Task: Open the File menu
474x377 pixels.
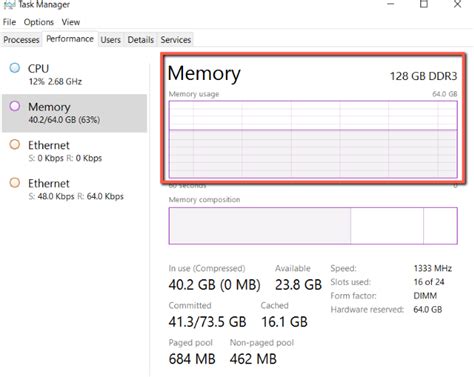Action: [x=9, y=22]
